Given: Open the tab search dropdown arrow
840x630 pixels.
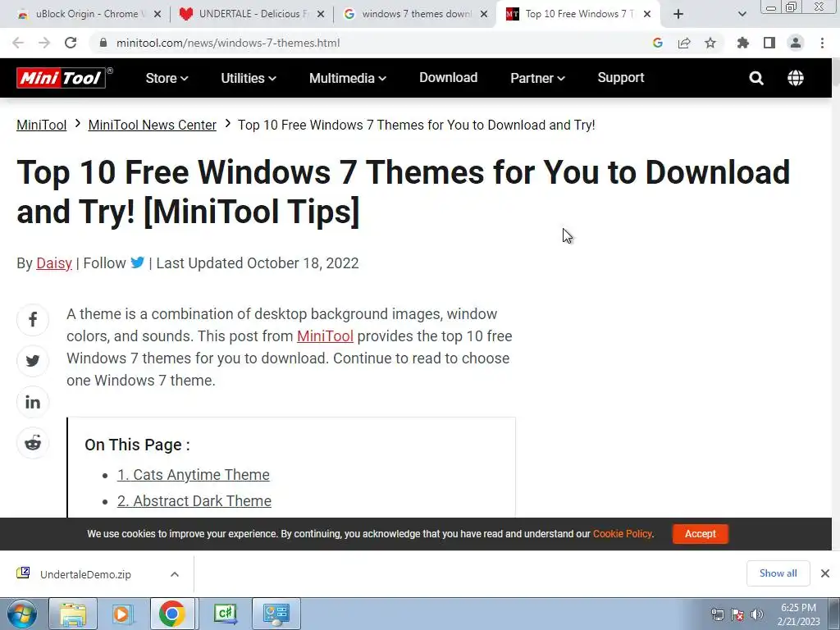Looking at the screenshot, I should pos(742,14).
